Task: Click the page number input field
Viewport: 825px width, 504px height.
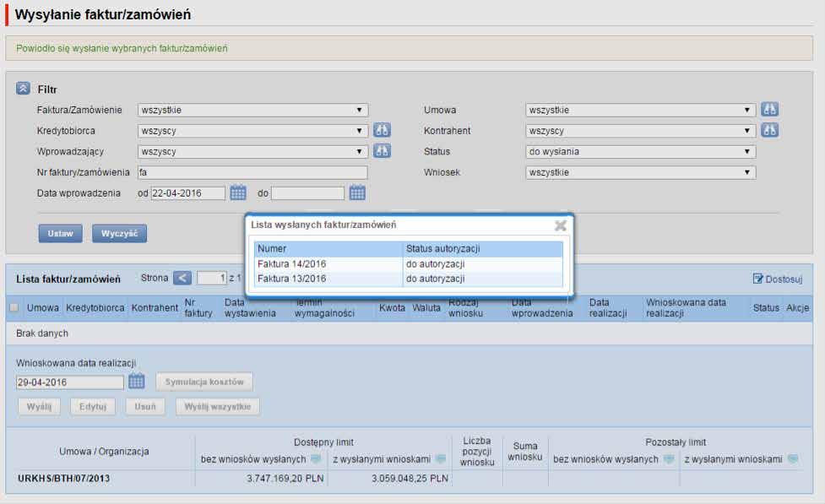Action: (211, 278)
